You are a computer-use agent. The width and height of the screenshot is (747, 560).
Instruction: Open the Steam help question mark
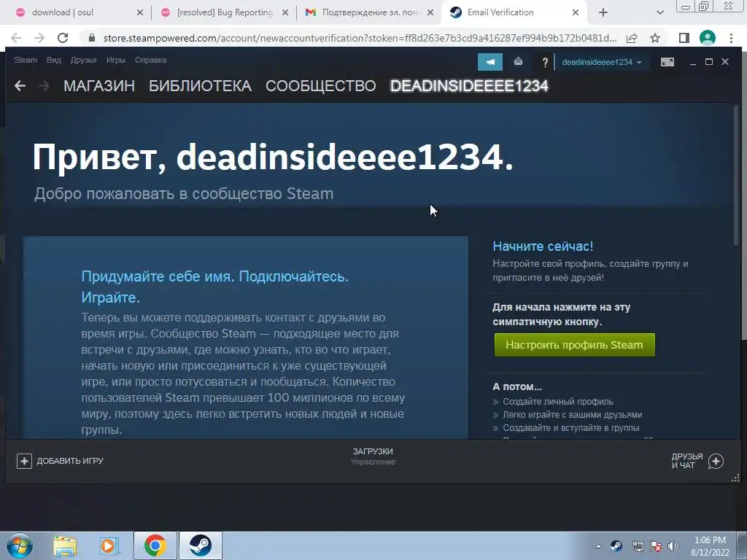click(x=544, y=62)
